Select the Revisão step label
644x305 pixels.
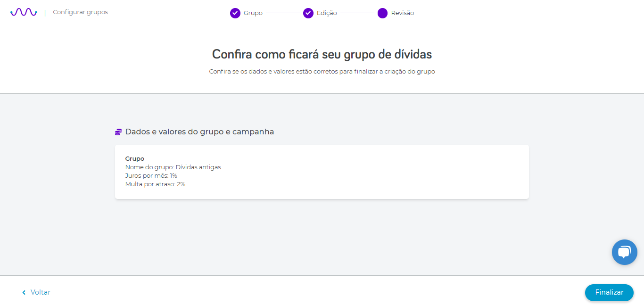pyautogui.click(x=403, y=13)
